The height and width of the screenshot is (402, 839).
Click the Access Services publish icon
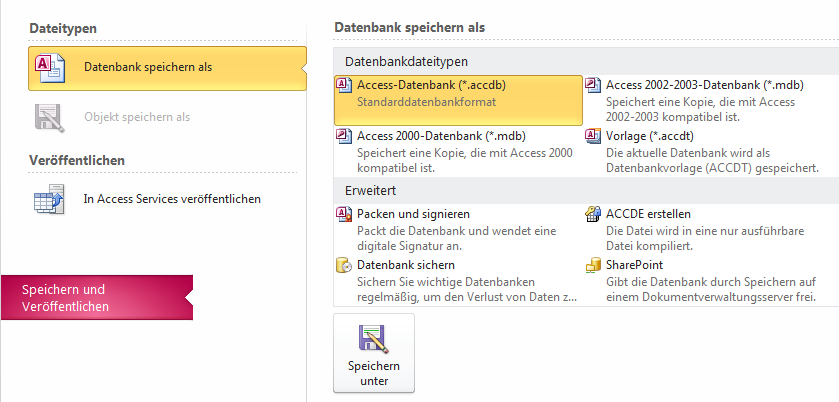tap(49, 199)
